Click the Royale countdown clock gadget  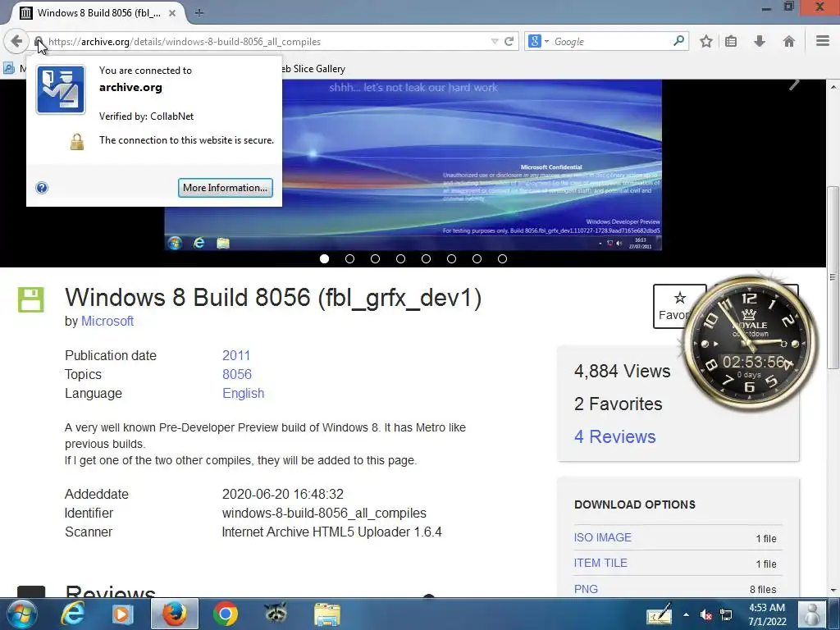click(749, 344)
